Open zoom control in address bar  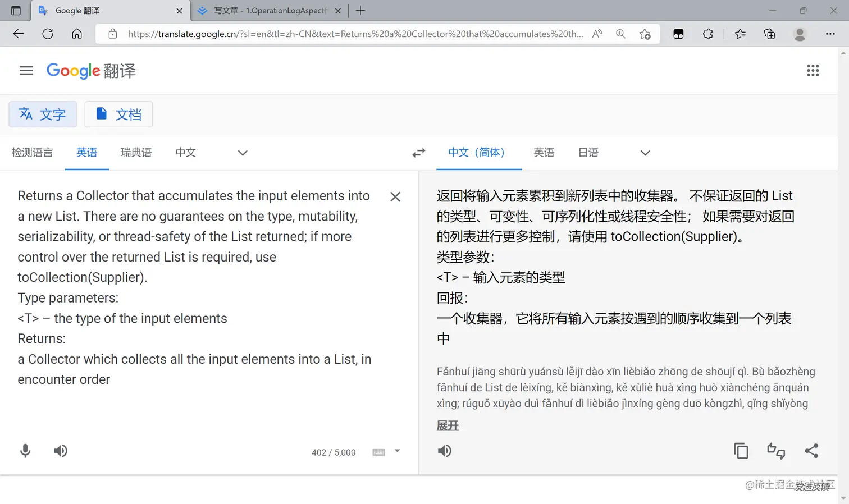[620, 34]
